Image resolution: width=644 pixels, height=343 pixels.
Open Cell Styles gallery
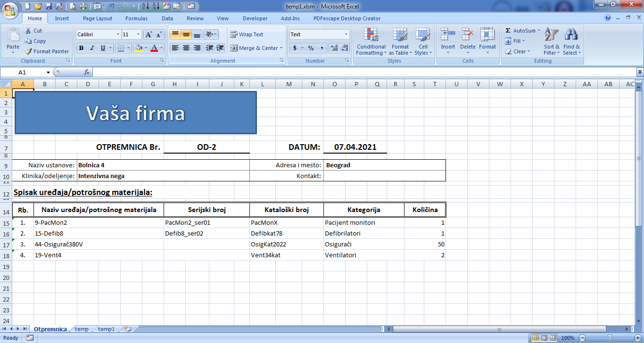[423, 41]
